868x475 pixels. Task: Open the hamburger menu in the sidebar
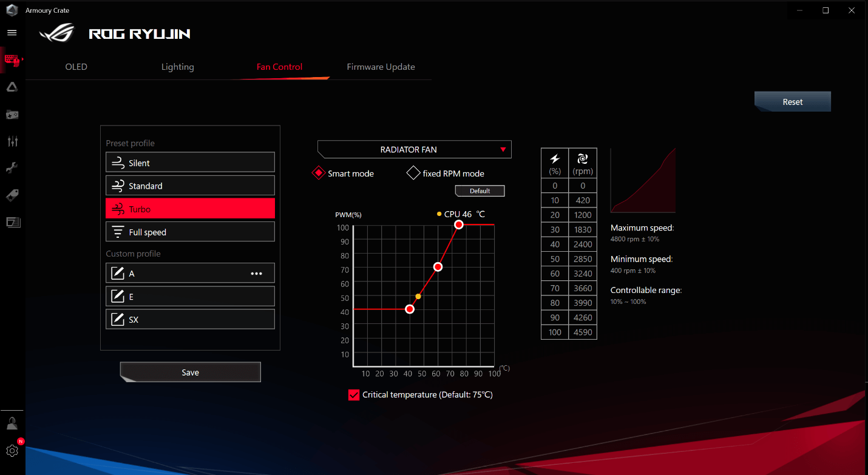pyautogui.click(x=12, y=33)
